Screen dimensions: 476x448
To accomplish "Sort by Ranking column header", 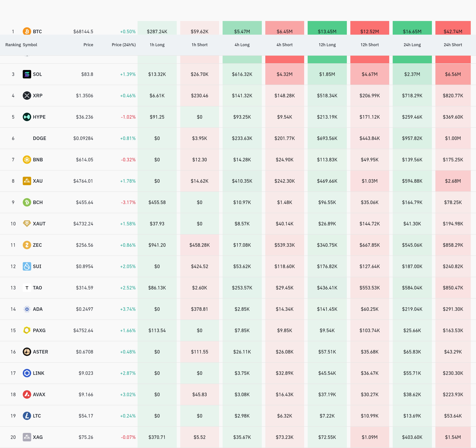I will point(13,45).
